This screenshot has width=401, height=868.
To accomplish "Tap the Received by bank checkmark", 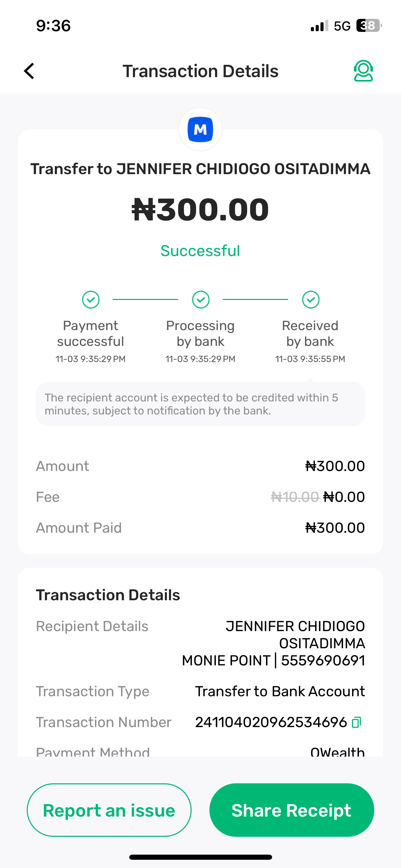I will click(311, 300).
